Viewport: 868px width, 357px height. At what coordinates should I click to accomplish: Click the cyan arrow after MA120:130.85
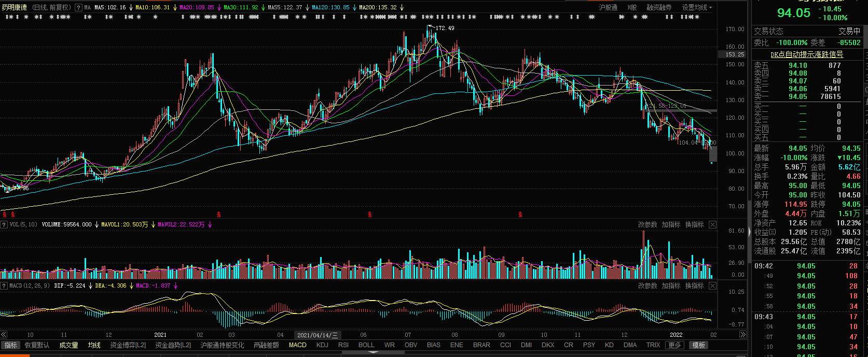[x=354, y=8]
